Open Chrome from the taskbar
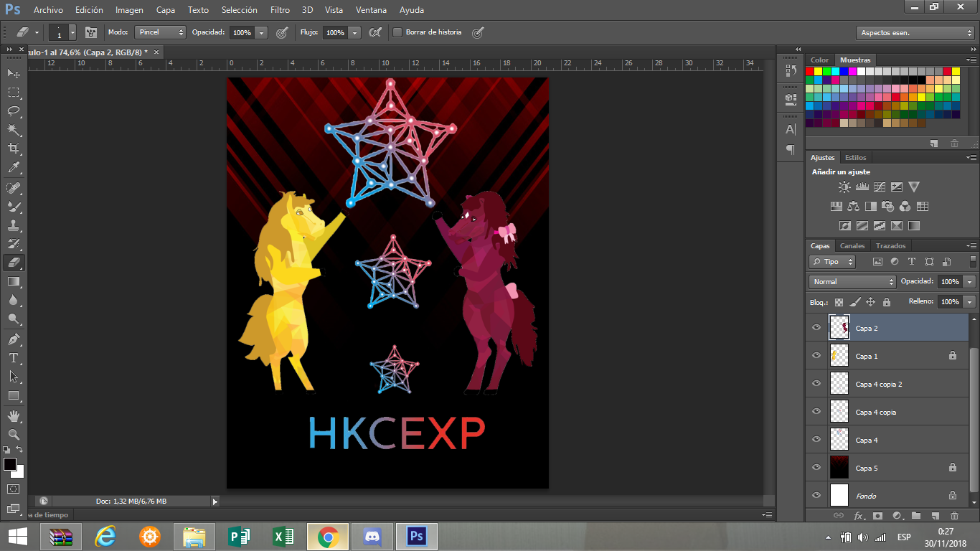This screenshot has height=551, width=980. tap(329, 536)
